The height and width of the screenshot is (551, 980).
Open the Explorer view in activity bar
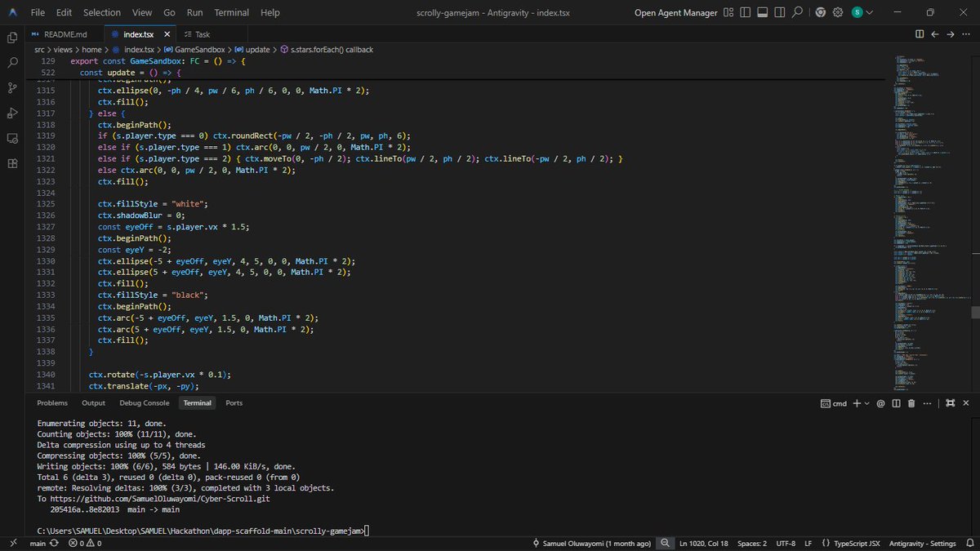coord(12,38)
